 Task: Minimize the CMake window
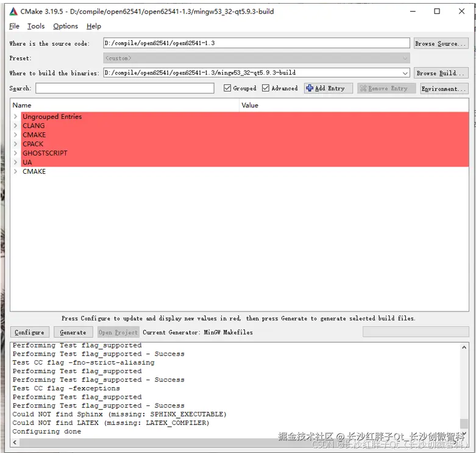point(413,12)
